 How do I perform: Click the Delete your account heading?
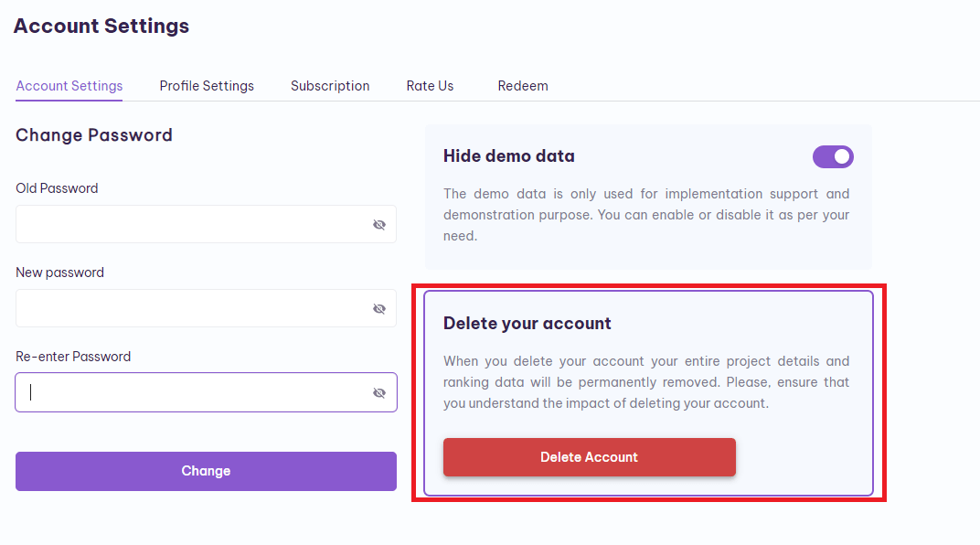coord(527,323)
